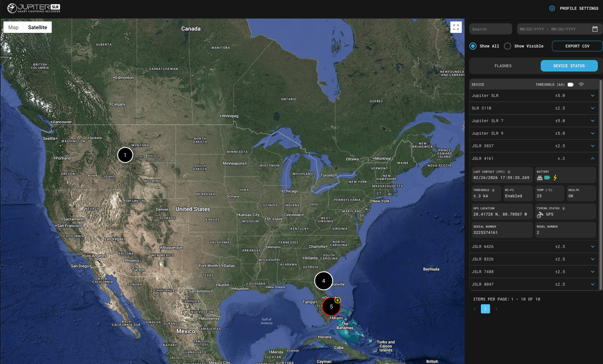Click the GPS satellite timing icon
Image resolution: width=603 pixels, height=364 pixels.
[x=540, y=214]
